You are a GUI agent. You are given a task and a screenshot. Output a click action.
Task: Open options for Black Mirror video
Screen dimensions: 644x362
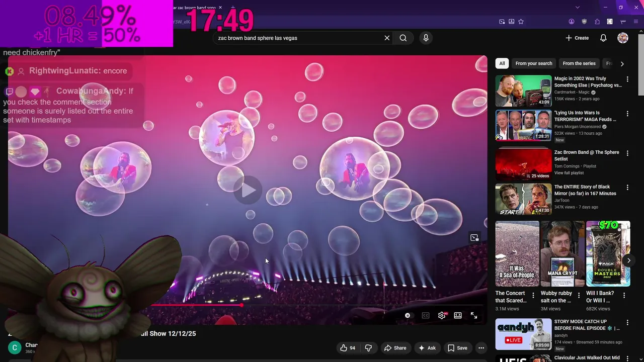coord(627,188)
